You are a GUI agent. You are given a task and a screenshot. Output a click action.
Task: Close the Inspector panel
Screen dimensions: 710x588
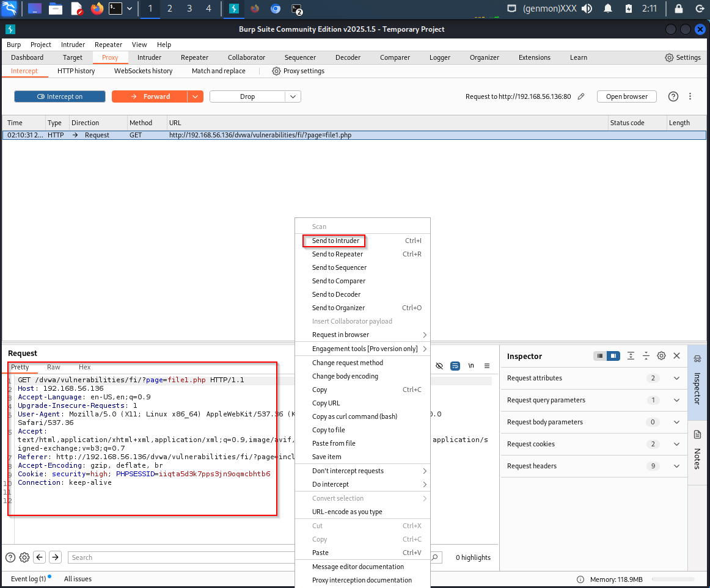676,356
